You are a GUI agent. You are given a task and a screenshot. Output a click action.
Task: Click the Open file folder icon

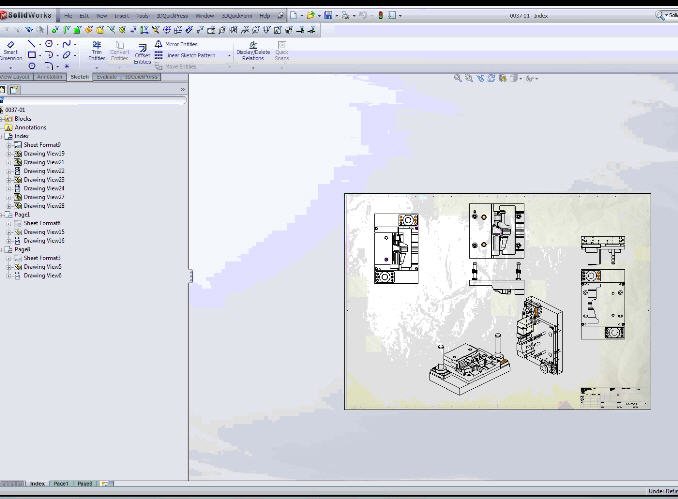310,16
